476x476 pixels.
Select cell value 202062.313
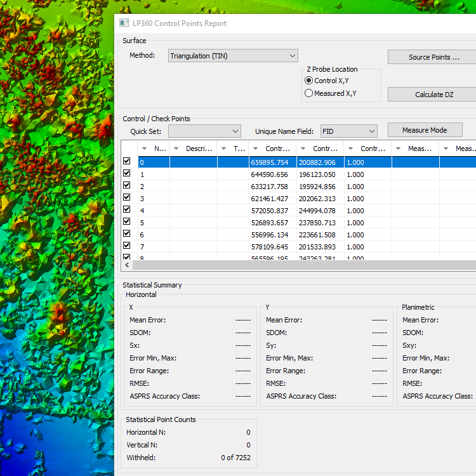pyautogui.click(x=317, y=199)
